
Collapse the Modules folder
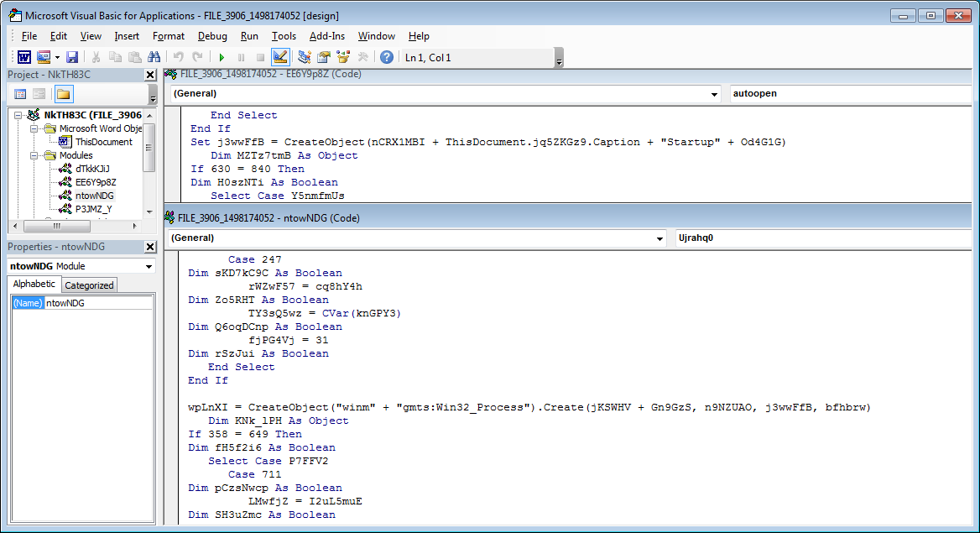coord(34,156)
